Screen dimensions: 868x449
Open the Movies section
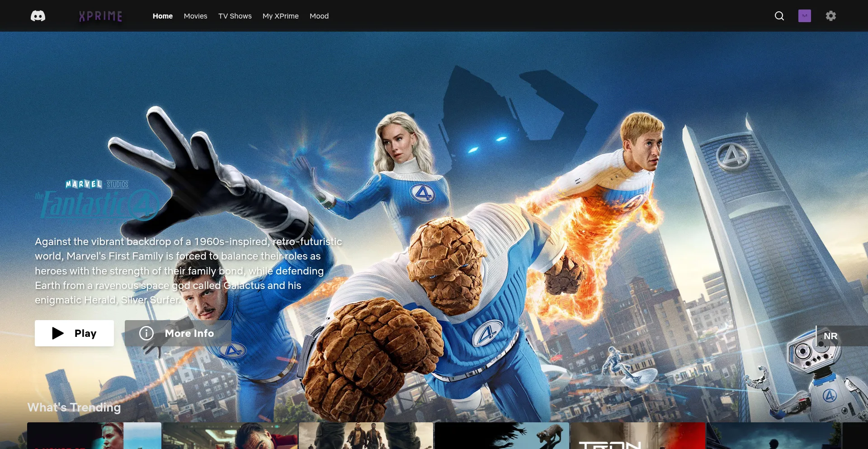coord(195,16)
